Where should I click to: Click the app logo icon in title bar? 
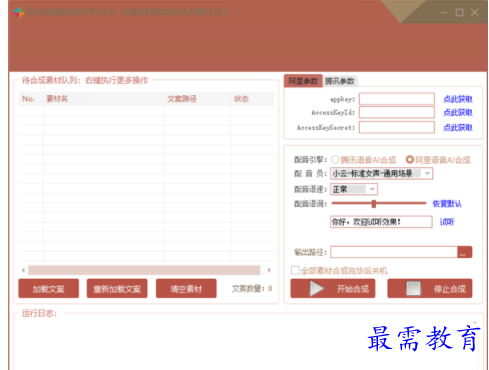click(x=19, y=12)
